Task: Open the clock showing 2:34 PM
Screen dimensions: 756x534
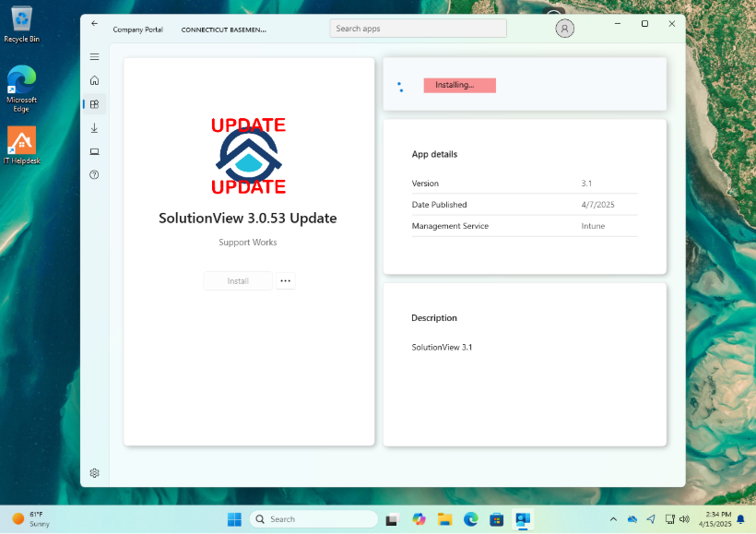Action: (x=715, y=519)
